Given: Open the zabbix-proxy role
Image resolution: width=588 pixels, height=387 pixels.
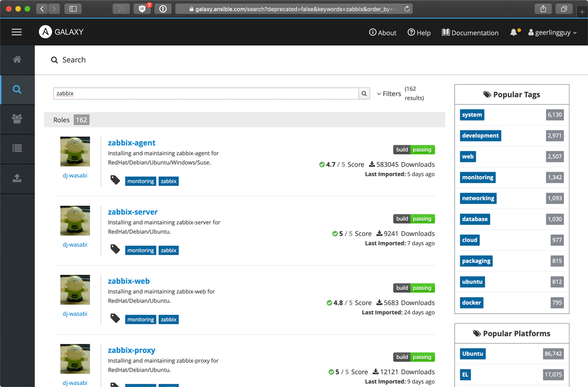Looking at the screenshot, I should (x=131, y=350).
